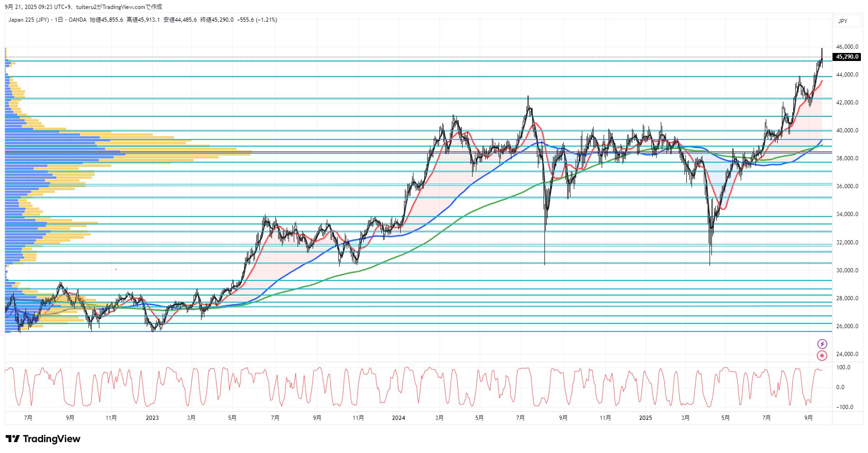Click the red circle dot icon
This screenshot has height=453, width=868.
(x=822, y=356)
